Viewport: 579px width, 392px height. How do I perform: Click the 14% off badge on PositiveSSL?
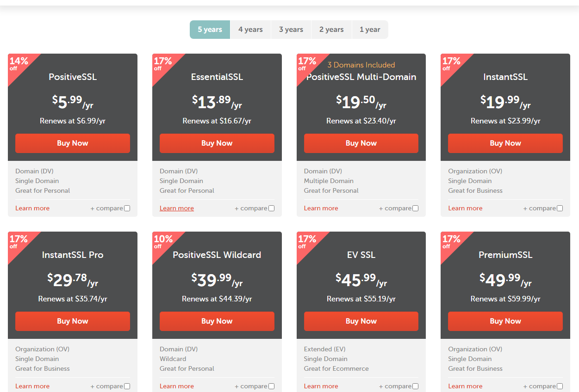[19, 63]
